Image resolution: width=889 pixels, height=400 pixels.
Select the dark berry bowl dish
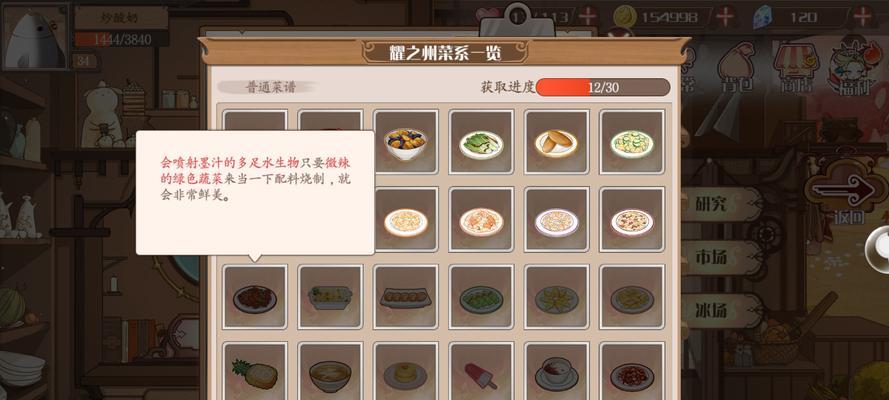click(x=405, y=142)
